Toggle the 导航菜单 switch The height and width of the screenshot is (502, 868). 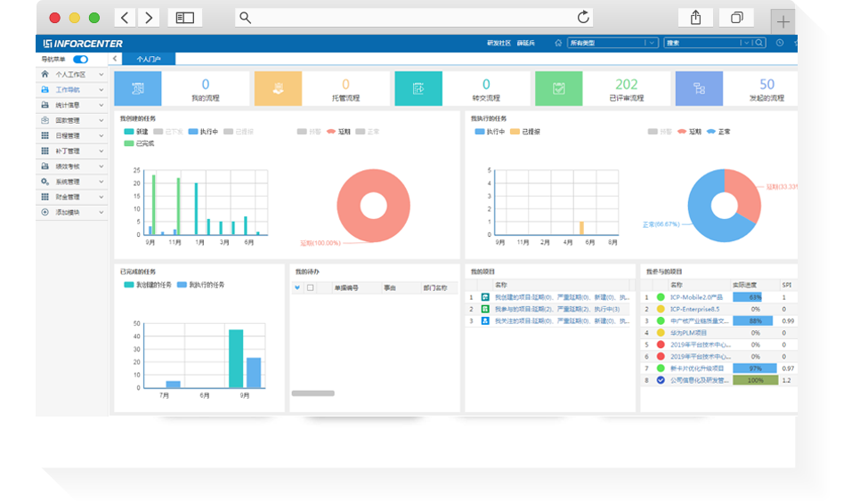coord(80,60)
